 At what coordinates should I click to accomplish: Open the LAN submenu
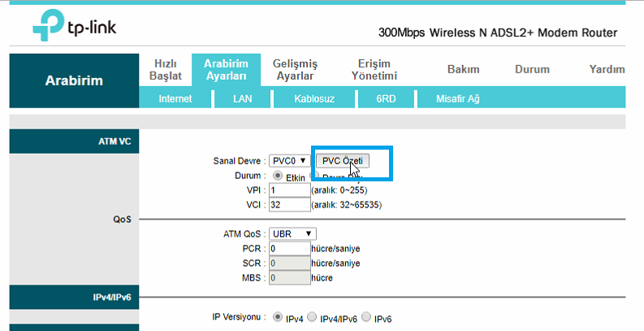tap(242, 98)
